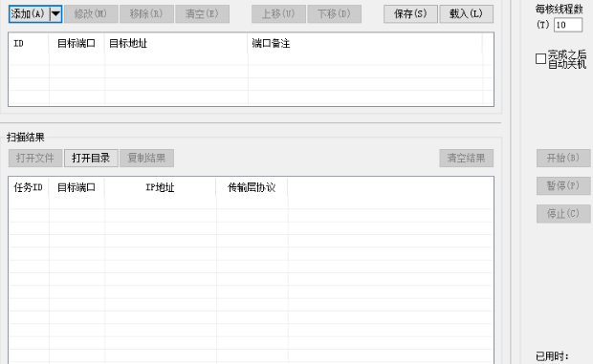Sort results by 传输层协议 column

(252, 187)
